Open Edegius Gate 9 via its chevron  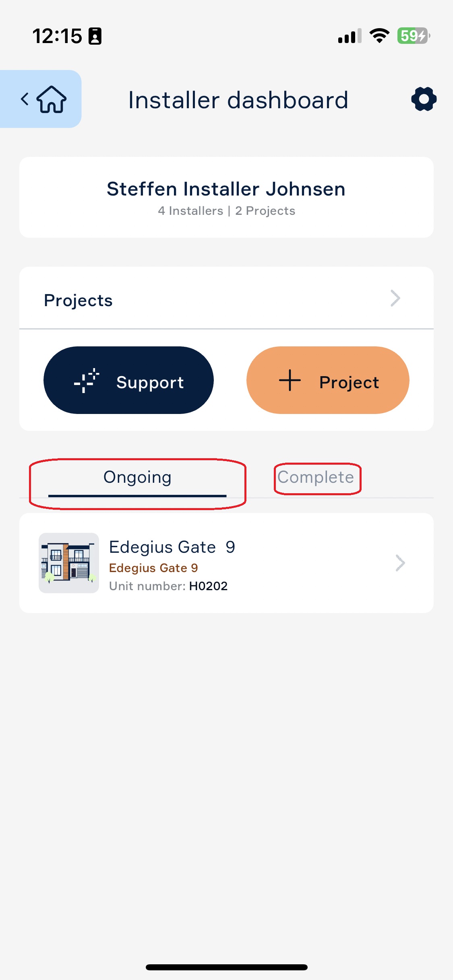coord(400,563)
